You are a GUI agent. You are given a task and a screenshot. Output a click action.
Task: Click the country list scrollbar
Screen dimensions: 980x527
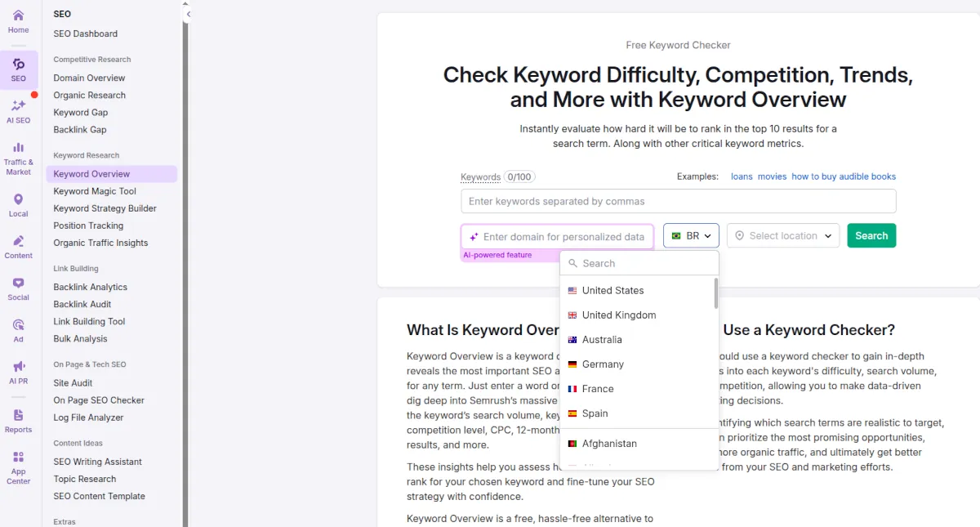[716, 294]
